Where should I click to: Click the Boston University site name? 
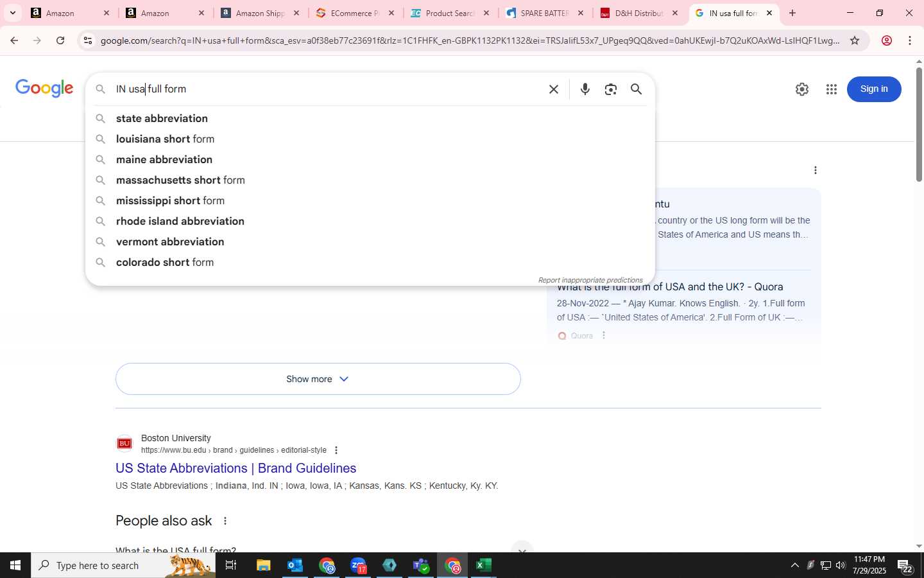176,438
